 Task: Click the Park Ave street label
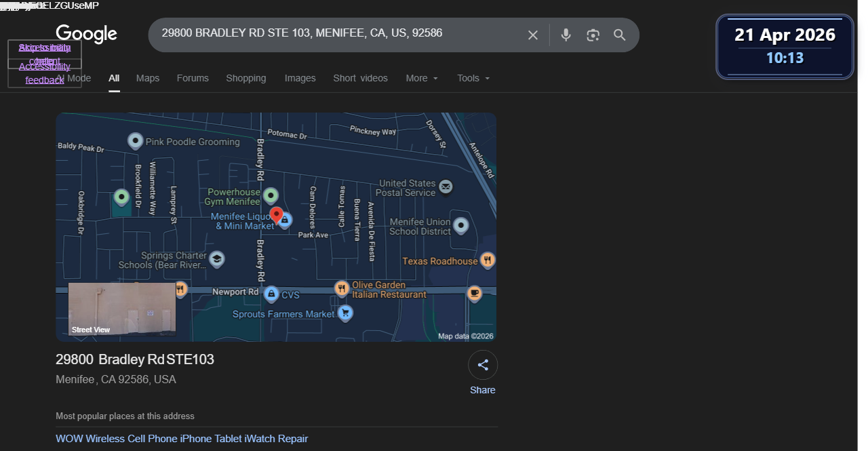(x=313, y=235)
